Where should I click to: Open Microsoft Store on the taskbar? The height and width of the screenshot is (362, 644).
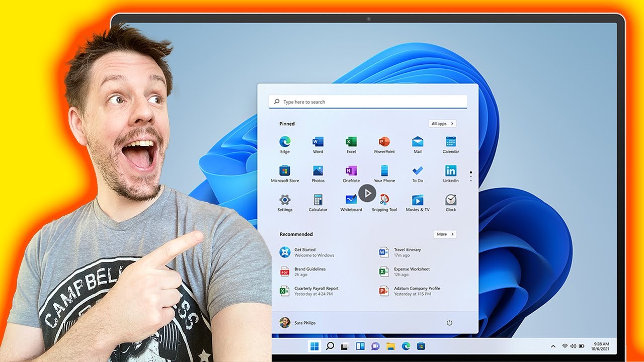(421, 346)
